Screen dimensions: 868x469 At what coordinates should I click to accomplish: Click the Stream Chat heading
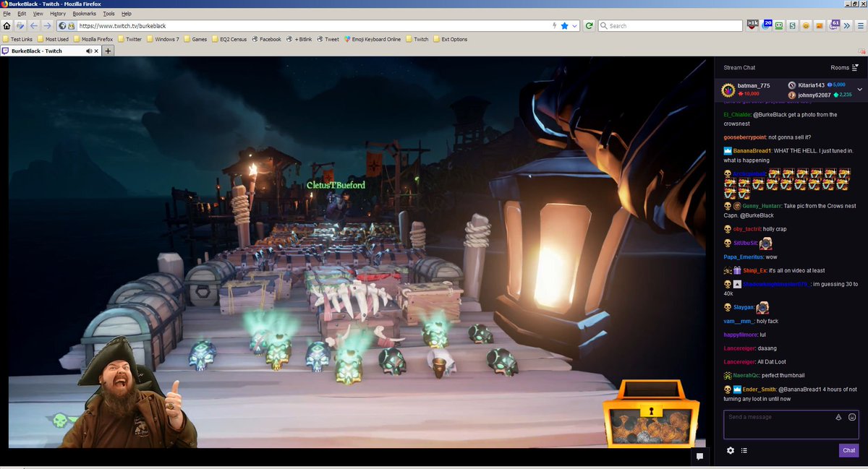[739, 67]
